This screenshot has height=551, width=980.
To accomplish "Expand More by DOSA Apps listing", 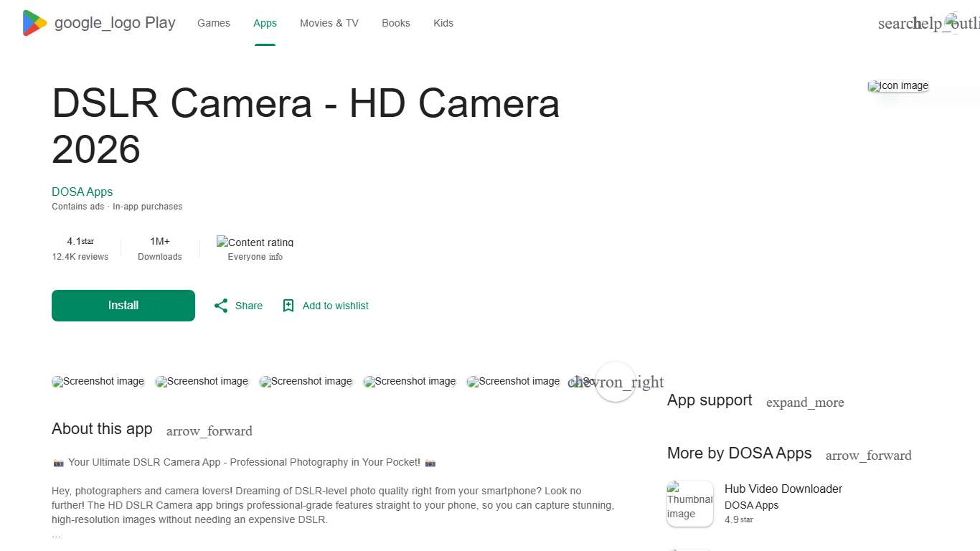I will [x=868, y=455].
